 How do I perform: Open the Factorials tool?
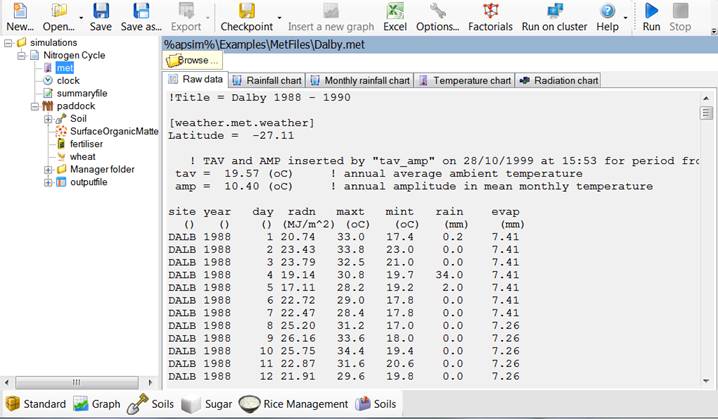click(x=490, y=17)
